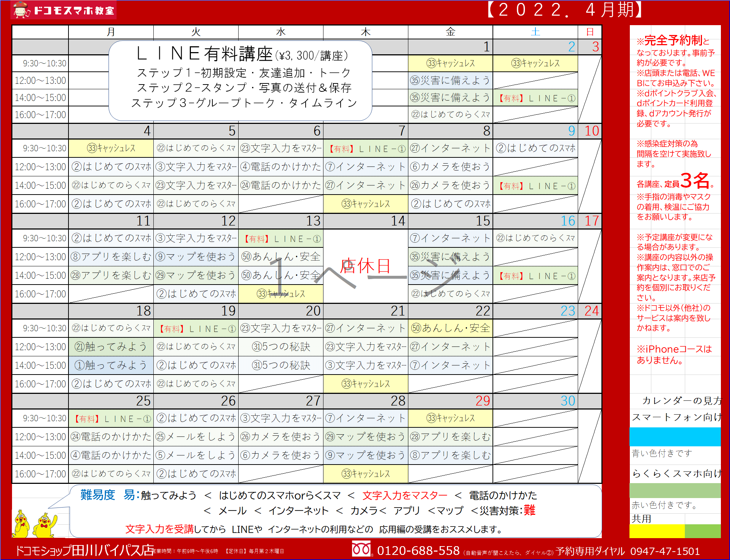Viewport: 730px width, 560px height.
Task: Click the 0120-688-558 phone number
Action: [x=418, y=551]
